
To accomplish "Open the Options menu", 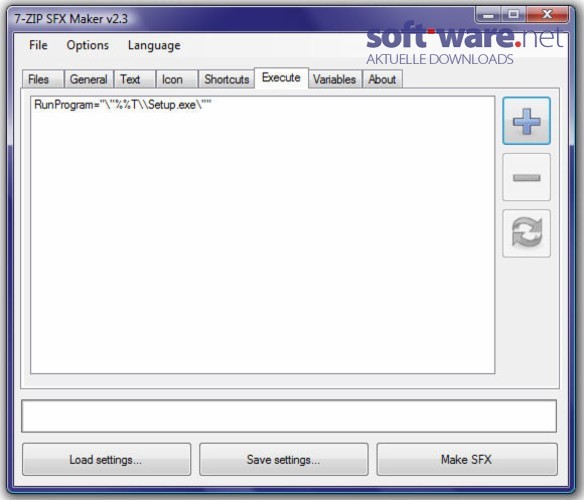I will tap(88, 45).
